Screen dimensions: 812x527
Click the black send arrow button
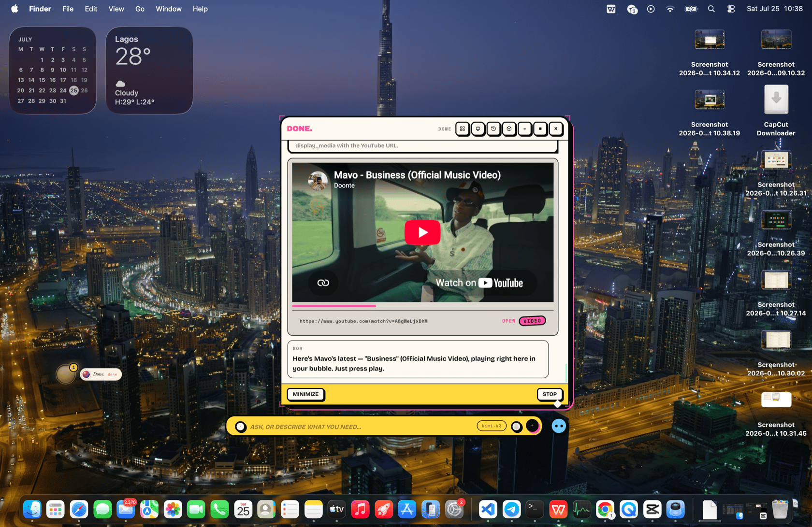click(x=532, y=426)
